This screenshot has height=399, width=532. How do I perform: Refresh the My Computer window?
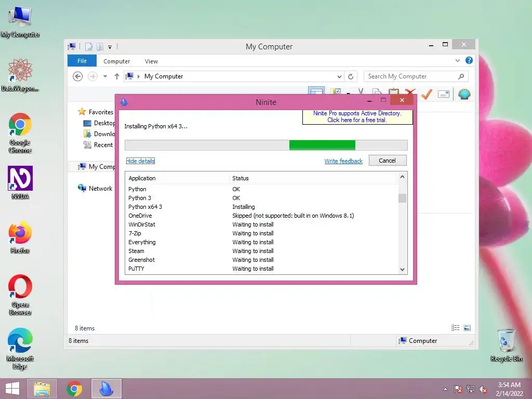click(x=351, y=76)
